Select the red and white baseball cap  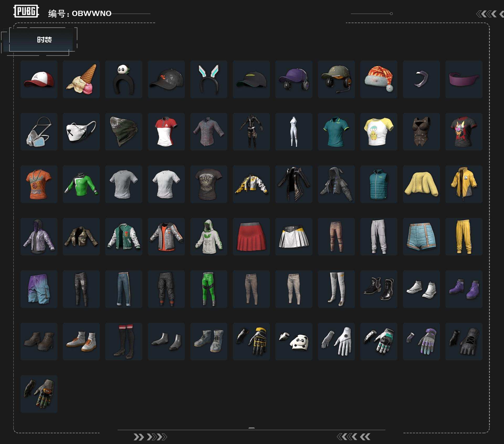tap(39, 79)
